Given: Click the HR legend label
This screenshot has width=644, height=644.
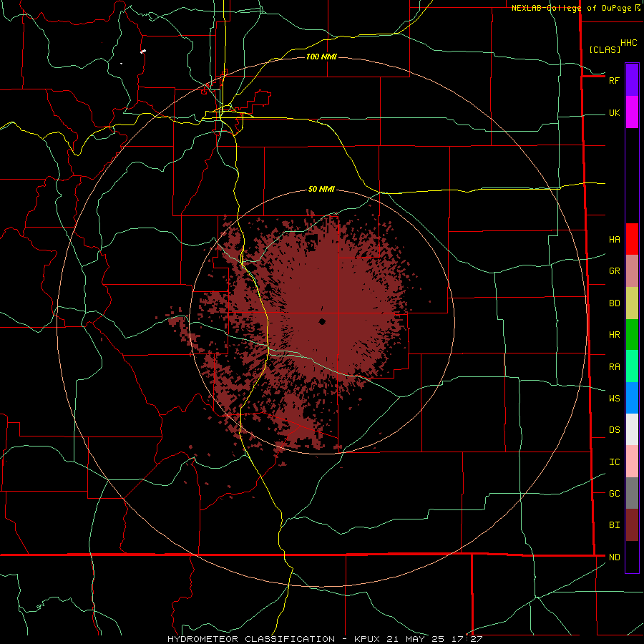Looking at the screenshot, I should coord(614,335).
